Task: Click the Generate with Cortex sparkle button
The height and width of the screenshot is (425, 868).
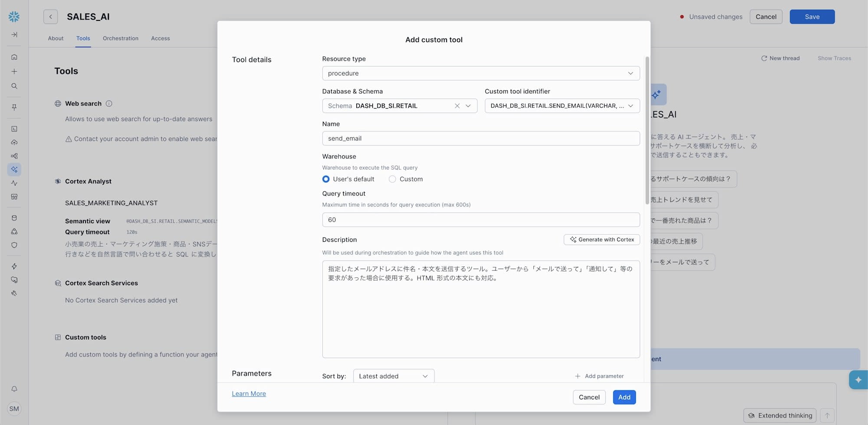Action: click(x=602, y=239)
